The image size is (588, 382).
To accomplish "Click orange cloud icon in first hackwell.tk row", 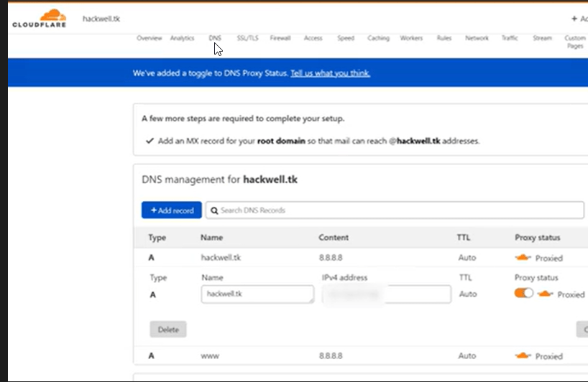I will [x=523, y=258].
